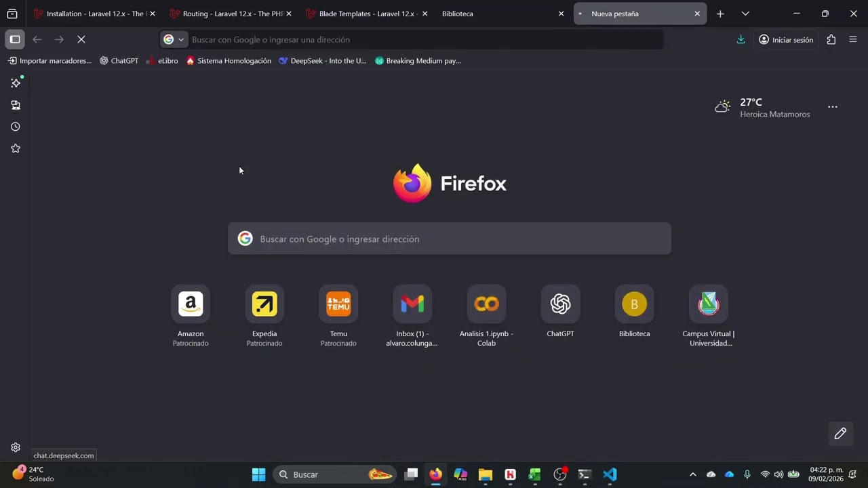Open Breaking Medium pay... bookmark
The height and width of the screenshot is (488, 868).
418,61
